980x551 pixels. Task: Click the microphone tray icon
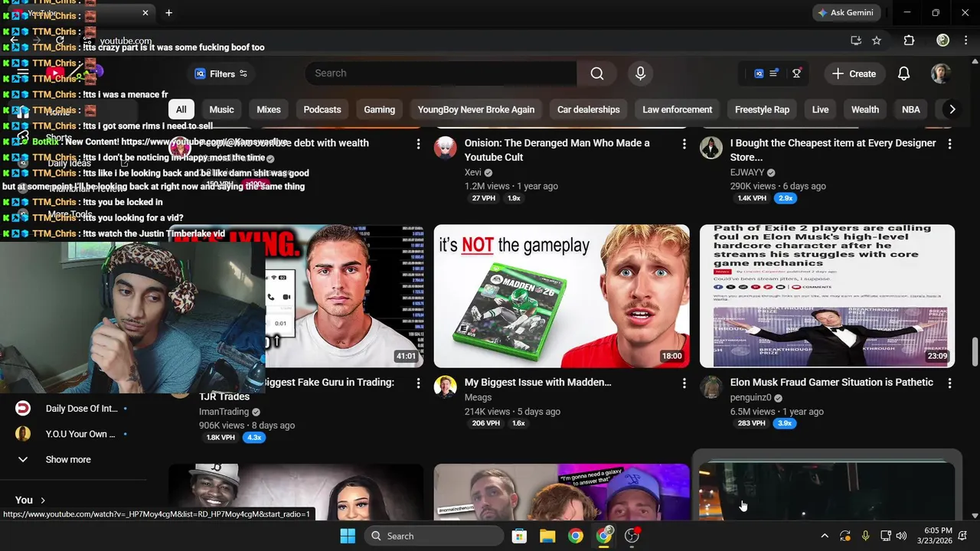[x=865, y=536]
